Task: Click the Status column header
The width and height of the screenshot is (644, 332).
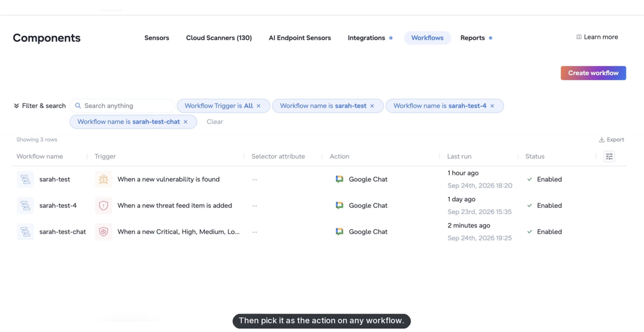Action: coord(535,156)
